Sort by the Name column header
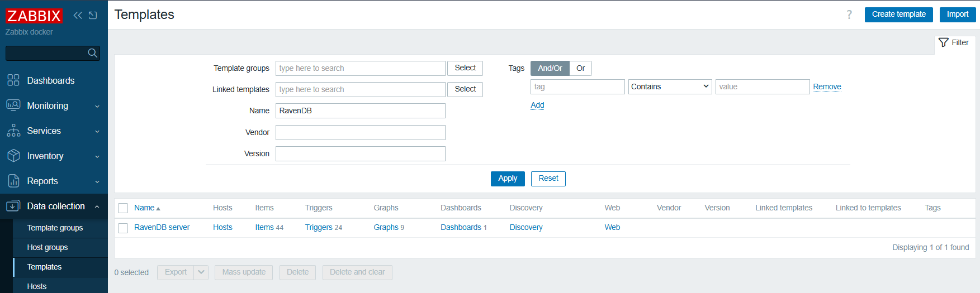This screenshot has width=980, height=293. click(144, 208)
